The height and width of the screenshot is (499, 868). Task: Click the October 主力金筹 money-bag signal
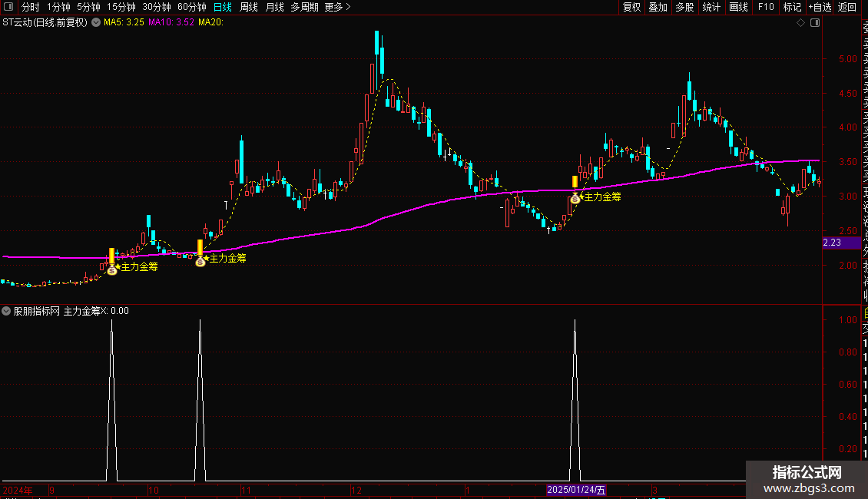tap(200, 262)
